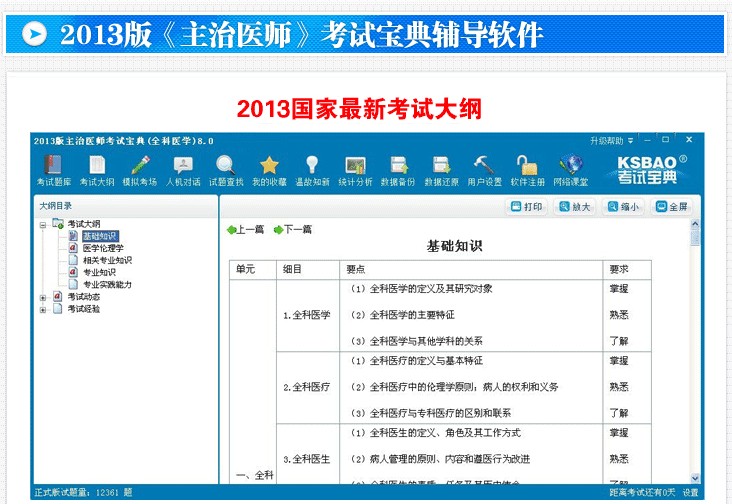The width and height of the screenshot is (732, 504).
Task: Start 模拟考场 mock exam
Action: [140, 171]
